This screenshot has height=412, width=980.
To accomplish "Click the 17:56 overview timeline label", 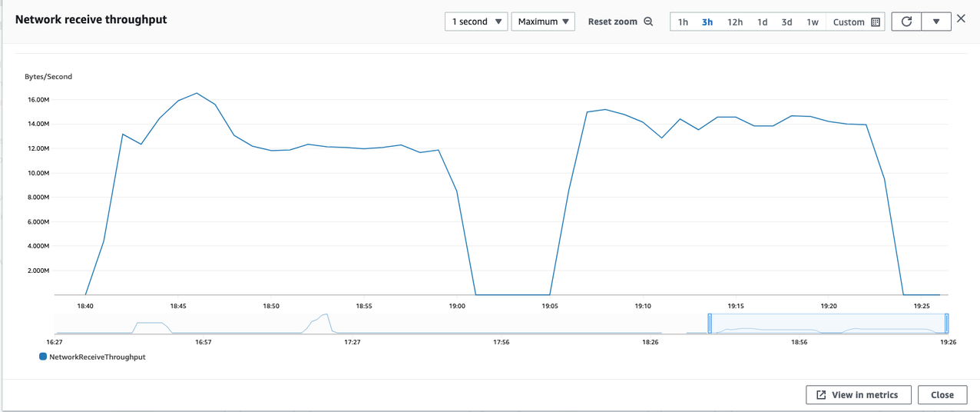I will point(502,342).
